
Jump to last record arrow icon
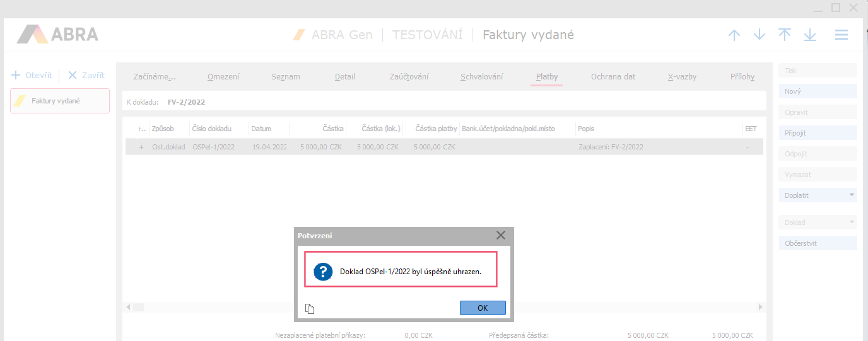pyautogui.click(x=810, y=35)
